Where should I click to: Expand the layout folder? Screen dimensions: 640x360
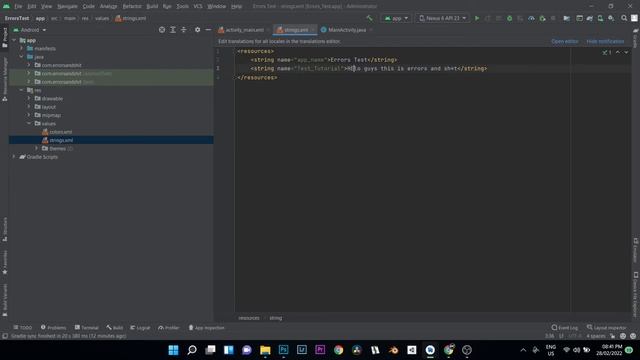click(29, 107)
